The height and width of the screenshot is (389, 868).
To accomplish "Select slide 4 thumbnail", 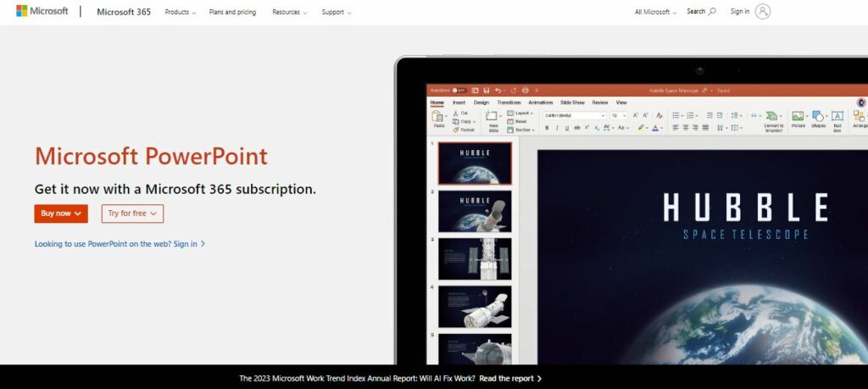I will [475, 307].
